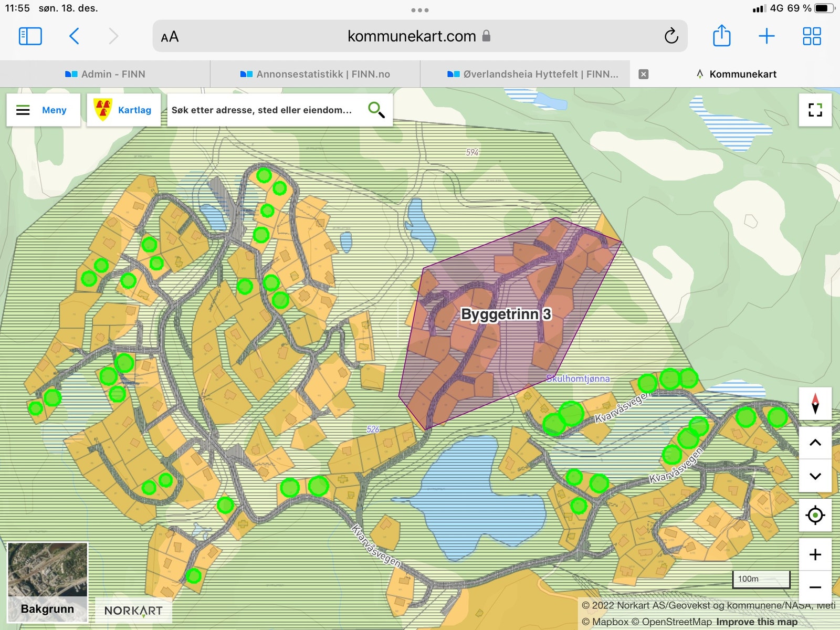840x630 pixels.
Task: Open the OpenStreetMap attribution link
Action: point(671,622)
